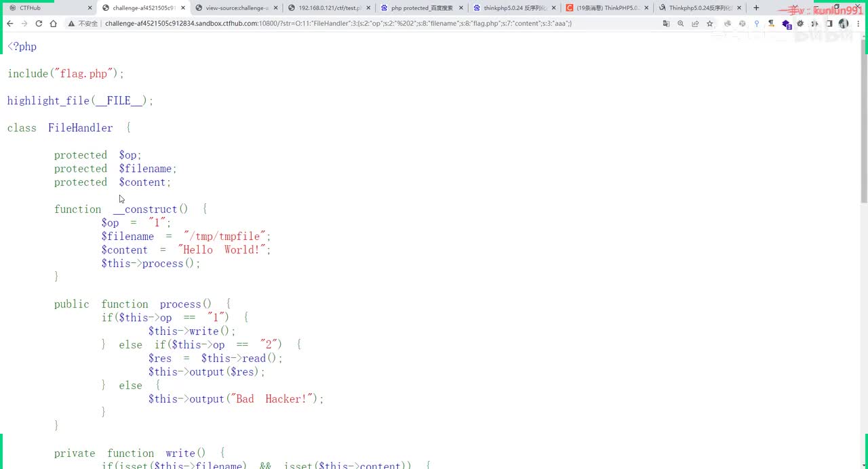Click the blue pin extension icon
Viewport: 868px width, 469px height.
coord(757,23)
